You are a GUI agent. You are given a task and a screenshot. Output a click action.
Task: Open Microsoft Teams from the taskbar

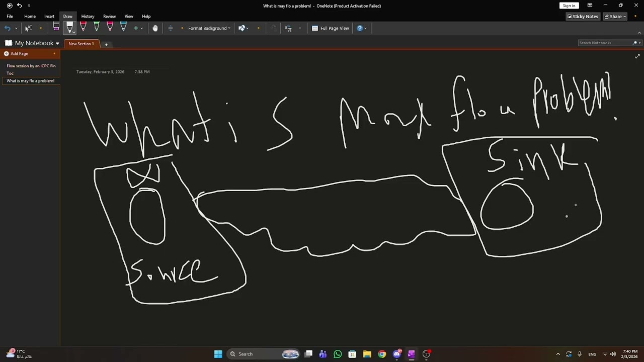[323, 354]
